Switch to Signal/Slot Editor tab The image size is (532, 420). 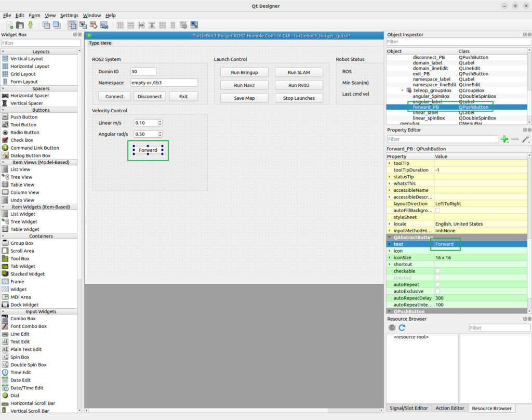408,408
